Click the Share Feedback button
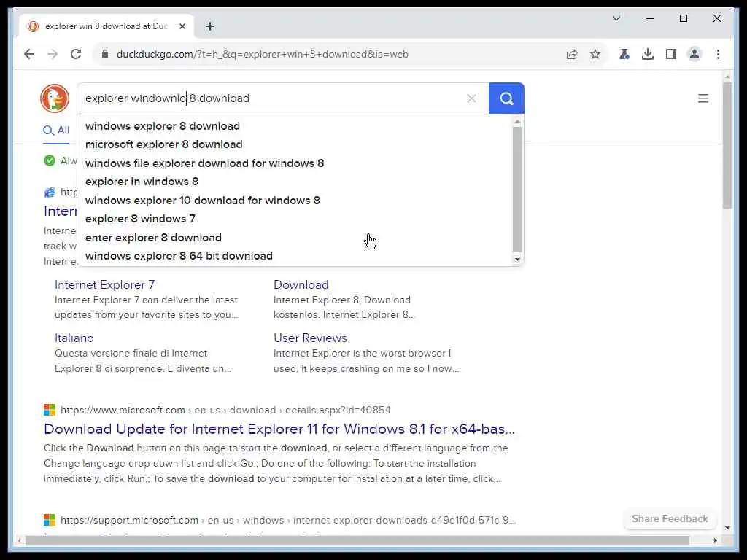747x560 pixels. (x=670, y=519)
